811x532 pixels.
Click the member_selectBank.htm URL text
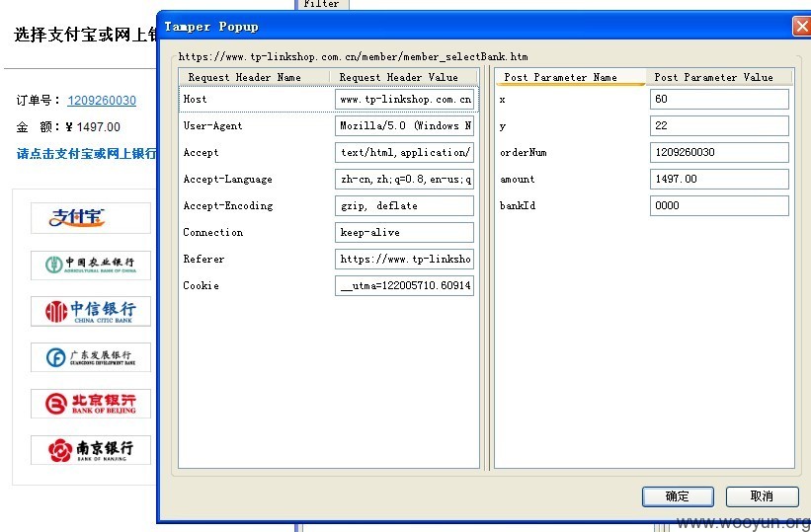tap(354, 57)
